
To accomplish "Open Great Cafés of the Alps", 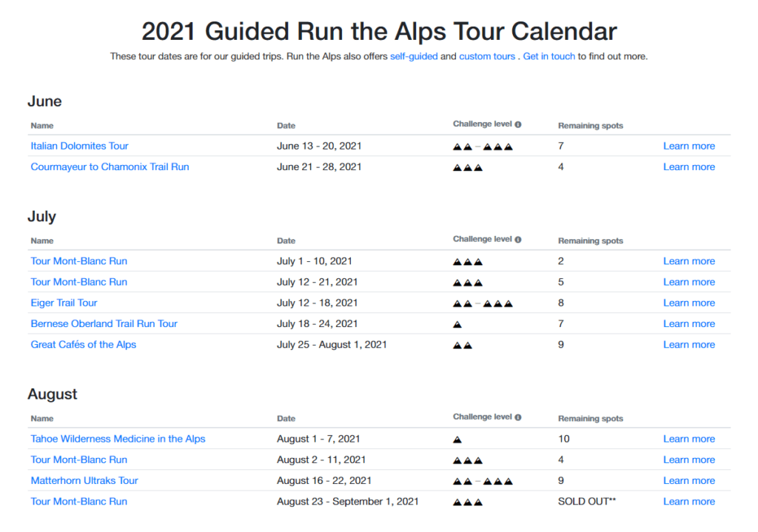I will [x=83, y=344].
